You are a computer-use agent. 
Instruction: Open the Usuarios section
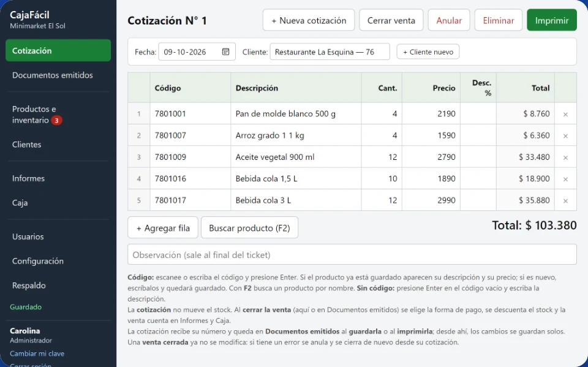pos(58,236)
